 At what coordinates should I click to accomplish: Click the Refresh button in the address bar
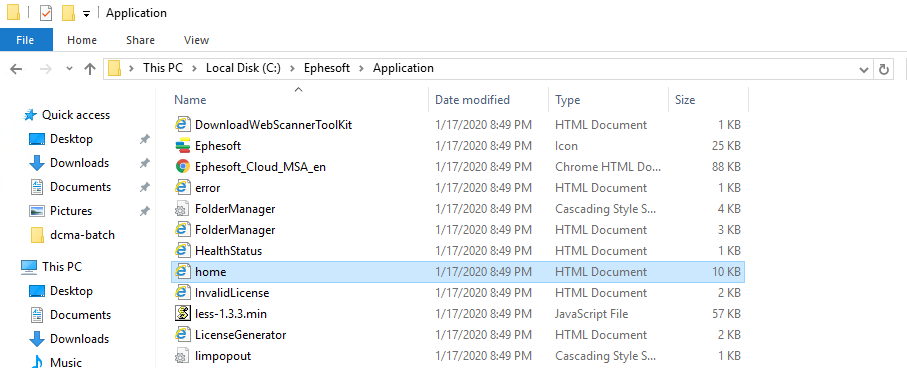pos(883,69)
